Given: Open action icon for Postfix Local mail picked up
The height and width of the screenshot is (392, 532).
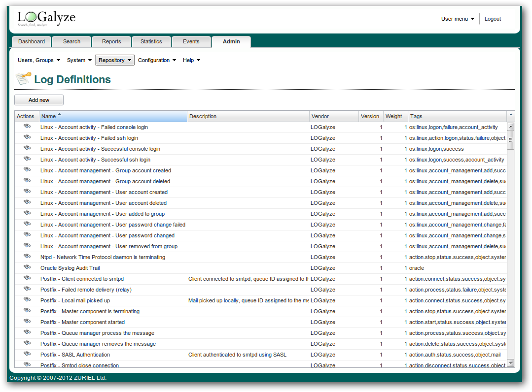Looking at the screenshot, I should [x=27, y=300].
